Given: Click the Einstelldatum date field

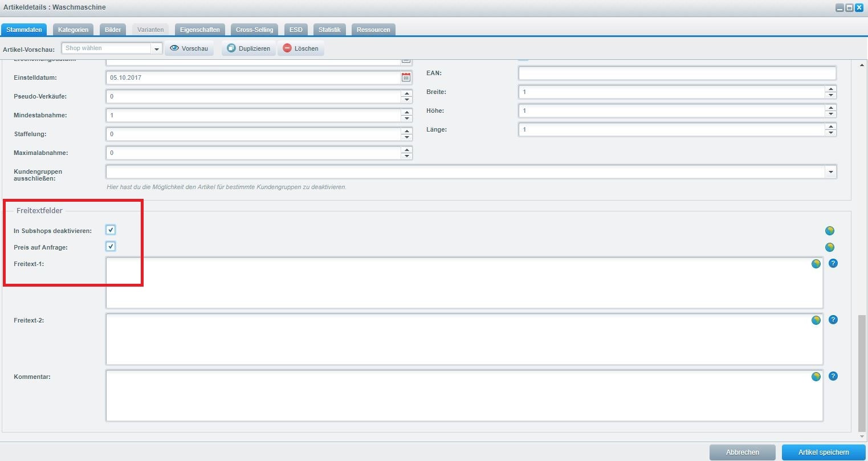Looking at the screenshot, I should click(x=254, y=77).
